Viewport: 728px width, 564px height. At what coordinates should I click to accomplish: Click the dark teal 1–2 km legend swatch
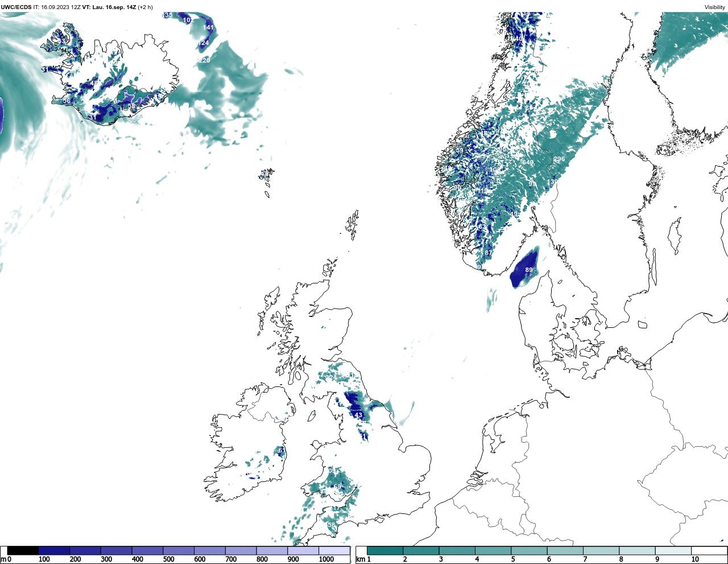coord(385,551)
